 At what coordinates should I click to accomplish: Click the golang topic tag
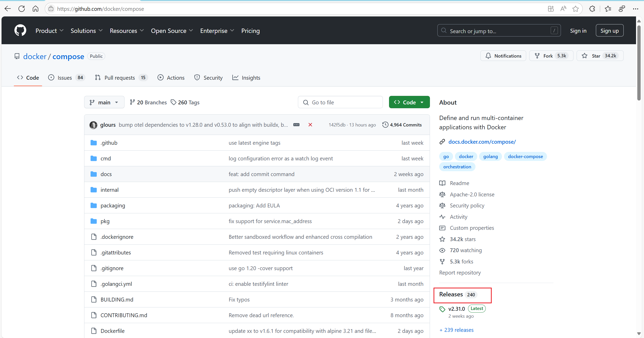pos(490,157)
